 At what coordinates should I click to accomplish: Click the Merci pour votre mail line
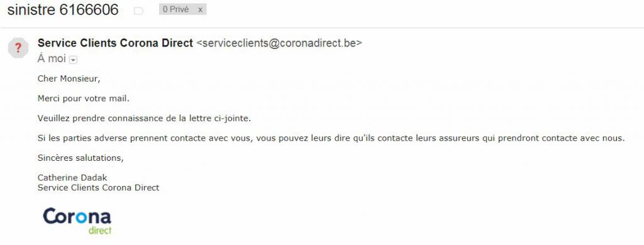pyautogui.click(x=84, y=99)
